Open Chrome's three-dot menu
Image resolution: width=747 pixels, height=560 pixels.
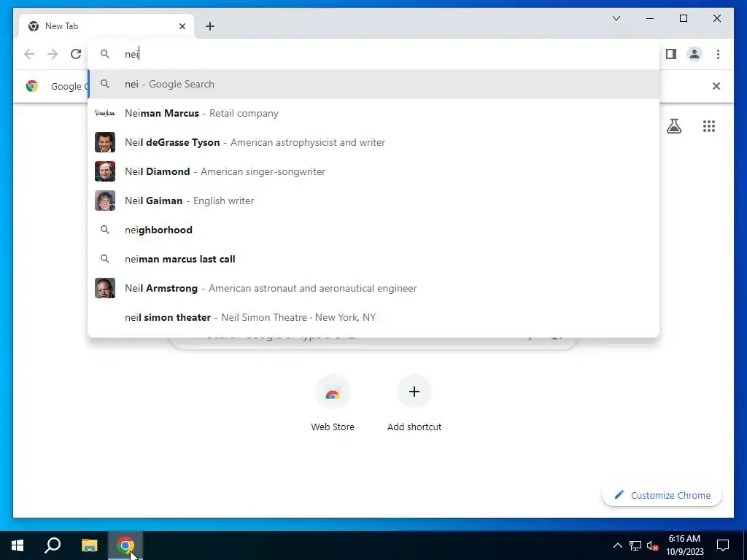pyautogui.click(x=718, y=54)
